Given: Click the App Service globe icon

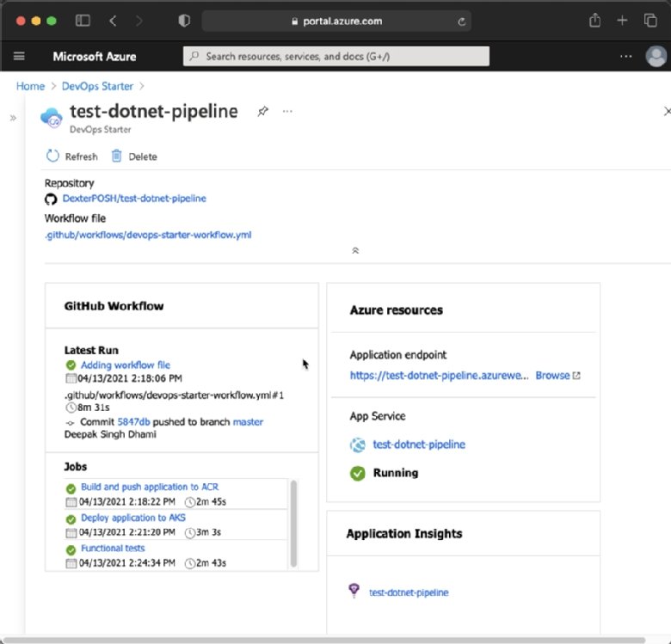Looking at the screenshot, I should pos(358,445).
